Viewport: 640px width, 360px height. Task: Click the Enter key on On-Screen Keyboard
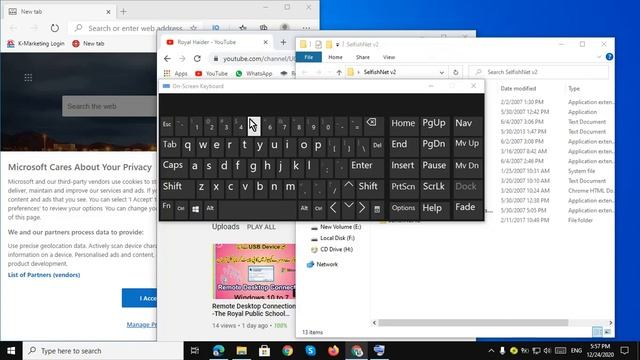click(366, 166)
